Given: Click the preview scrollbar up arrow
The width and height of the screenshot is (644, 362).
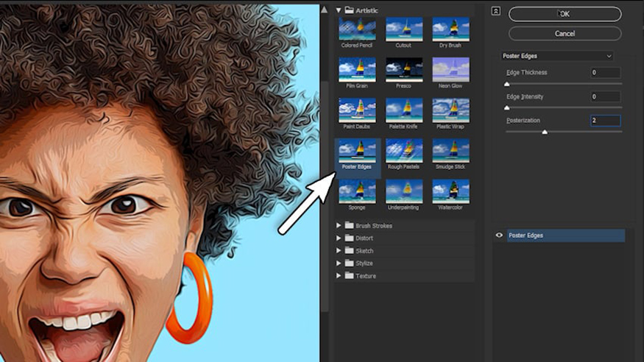Looking at the screenshot, I should pos(325,10).
